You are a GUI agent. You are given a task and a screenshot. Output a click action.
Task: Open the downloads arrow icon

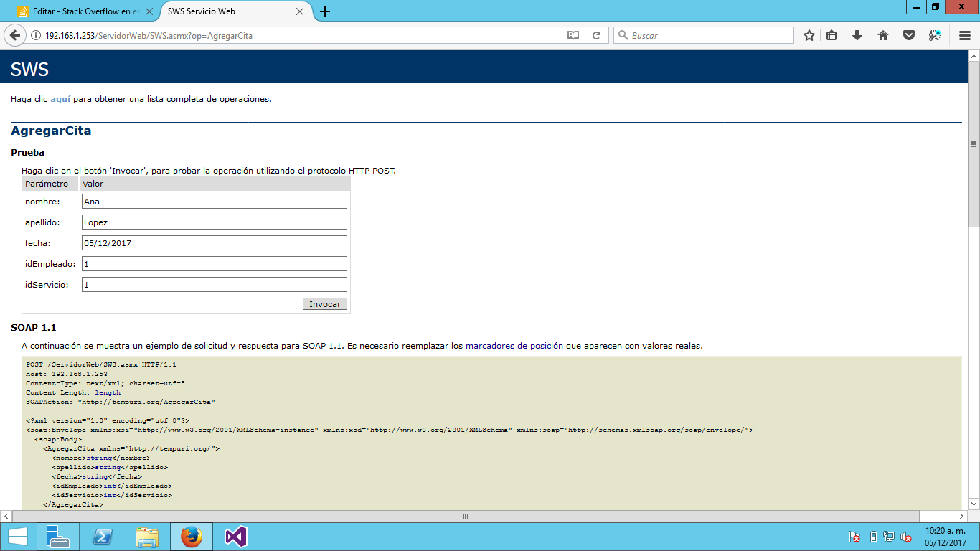tap(857, 35)
